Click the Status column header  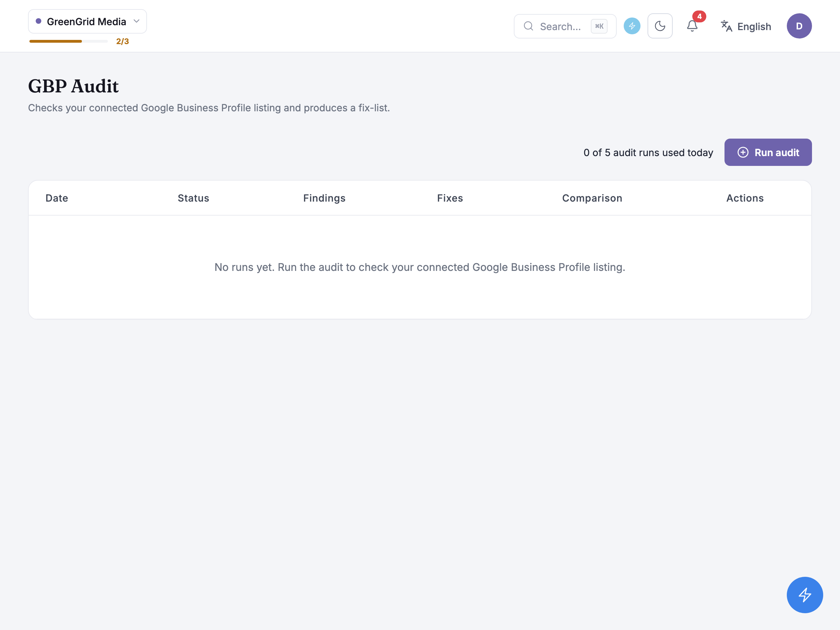coord(193,198)
